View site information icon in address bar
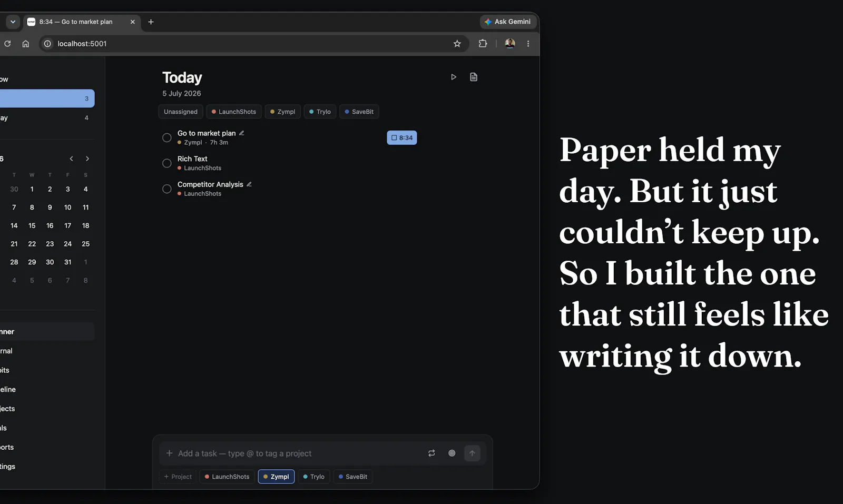This screenshot has width=843, height=504. coord(47,44)
